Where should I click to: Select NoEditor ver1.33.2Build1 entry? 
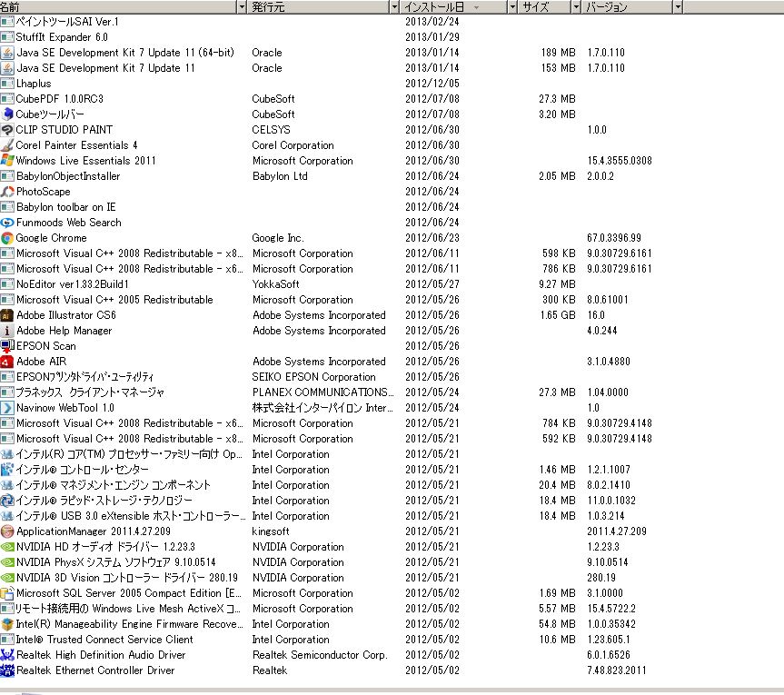73,284
